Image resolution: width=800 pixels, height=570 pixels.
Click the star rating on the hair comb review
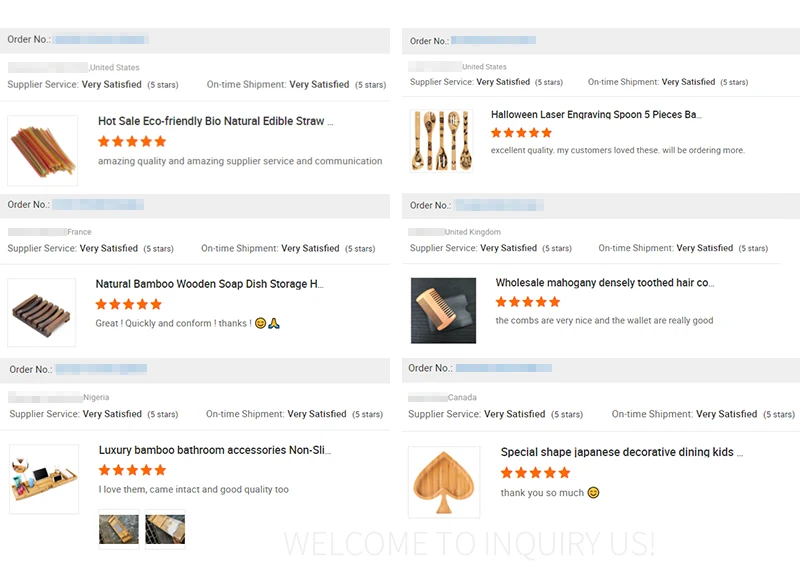coord(528,302)
